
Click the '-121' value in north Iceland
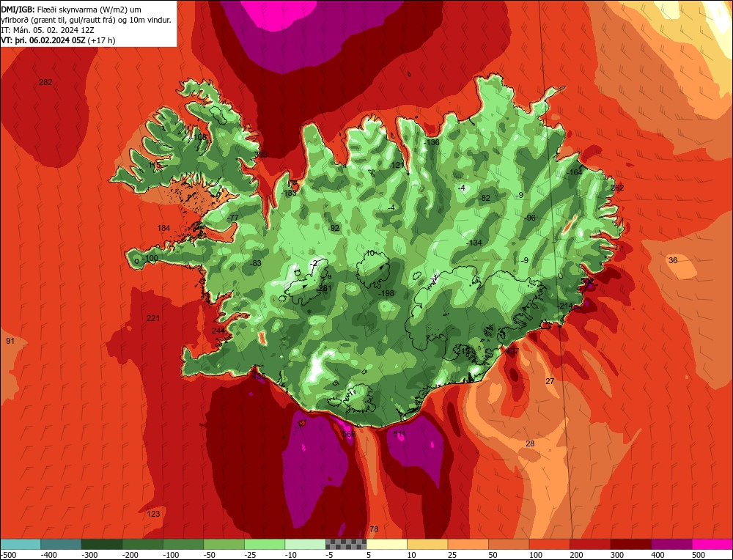[x=397, y=165]
